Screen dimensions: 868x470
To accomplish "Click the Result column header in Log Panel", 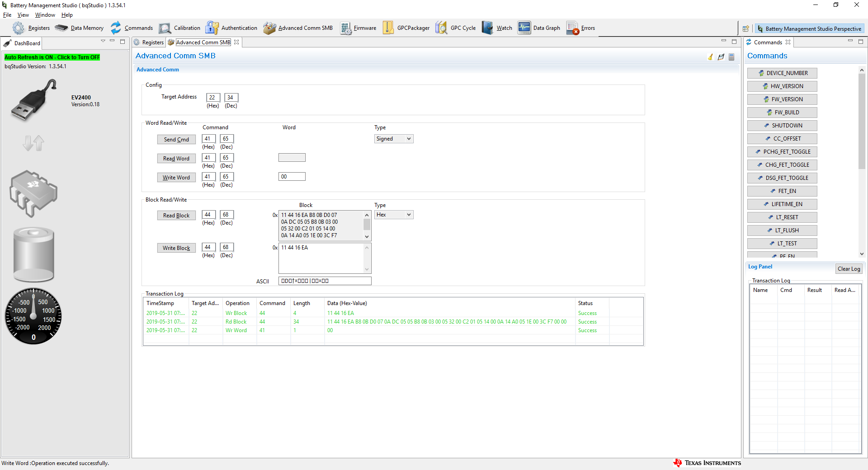I will tap(818, 290).
